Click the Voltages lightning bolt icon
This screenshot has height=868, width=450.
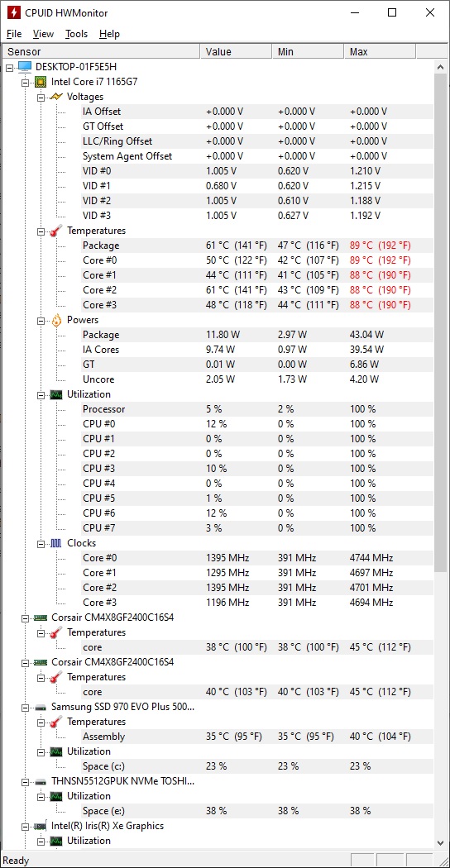pos(56,97)
